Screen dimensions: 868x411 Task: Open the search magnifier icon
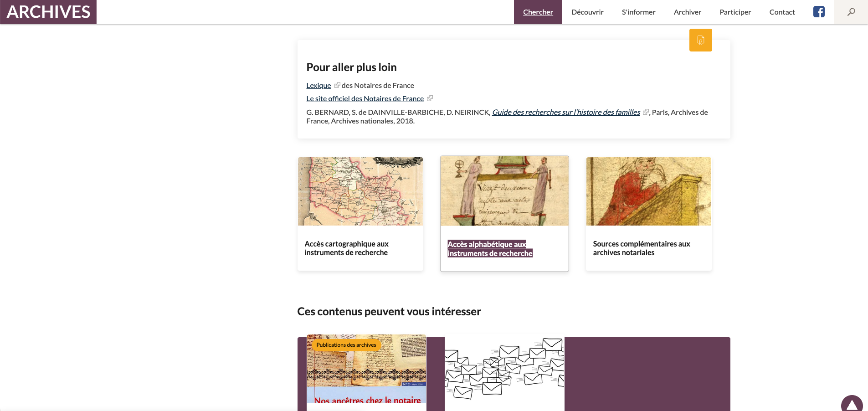point(851,12)
